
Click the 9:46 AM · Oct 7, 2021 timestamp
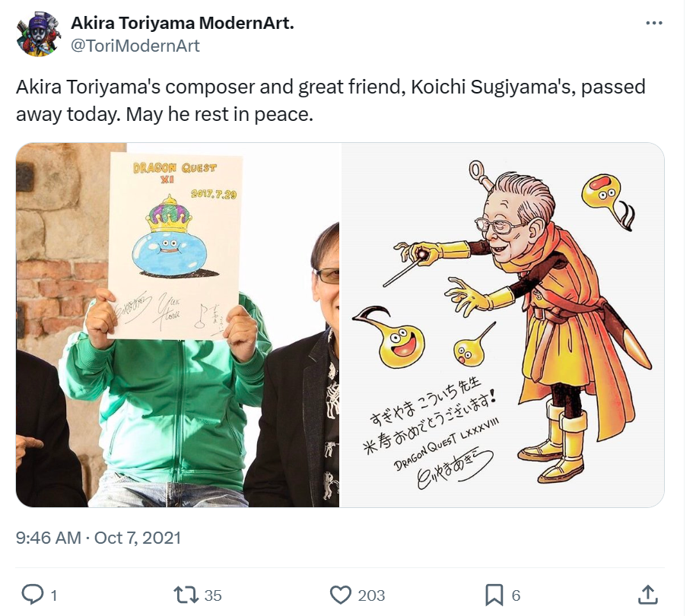point(99,538)
